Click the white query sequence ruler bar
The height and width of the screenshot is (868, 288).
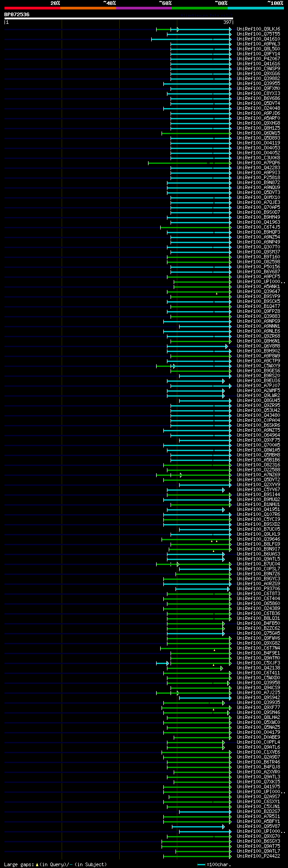(x=119, y=18)
